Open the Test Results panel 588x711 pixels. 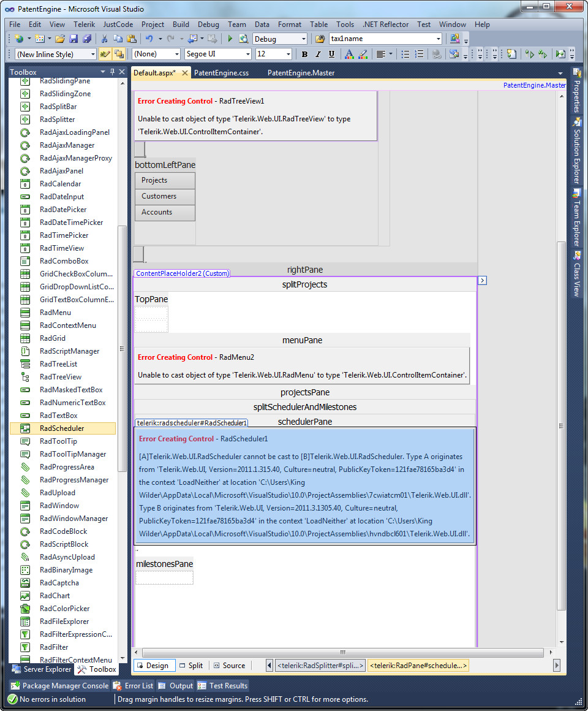223,686
